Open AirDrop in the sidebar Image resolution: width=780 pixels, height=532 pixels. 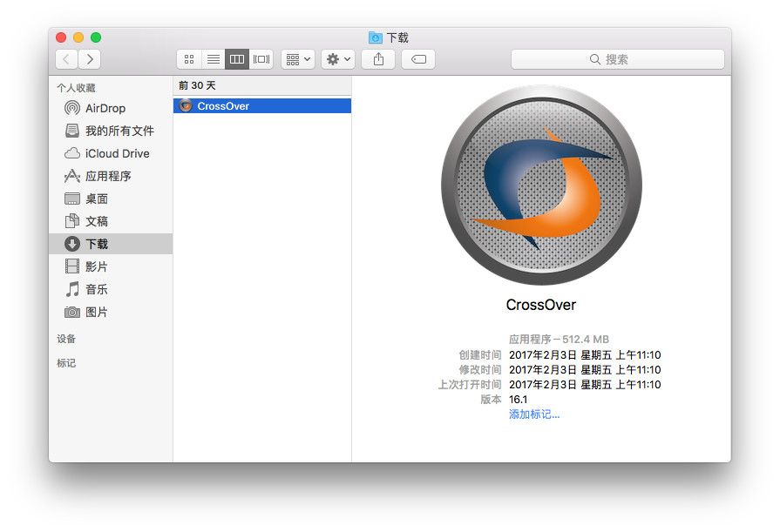click(x=105, y=108)
